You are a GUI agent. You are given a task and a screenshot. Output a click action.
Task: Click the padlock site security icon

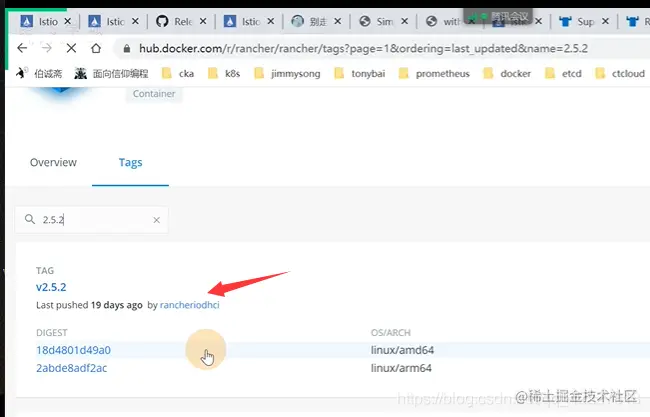click(x=127, y=48)
